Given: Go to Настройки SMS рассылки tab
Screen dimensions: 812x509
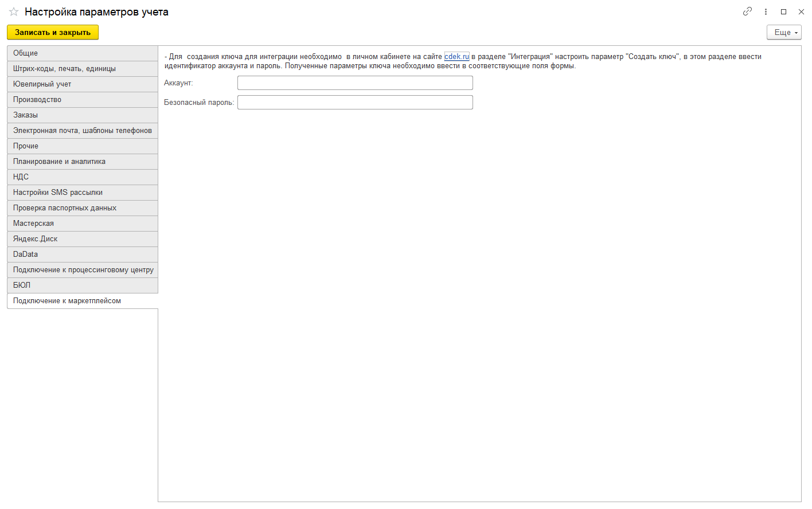Looking at the screenshot, I should 83,193.
